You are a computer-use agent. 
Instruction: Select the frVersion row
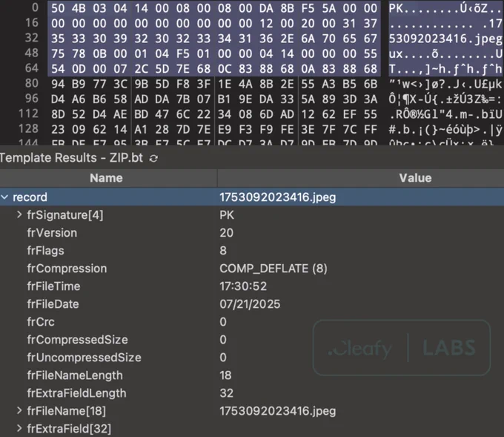pos(252,233)
